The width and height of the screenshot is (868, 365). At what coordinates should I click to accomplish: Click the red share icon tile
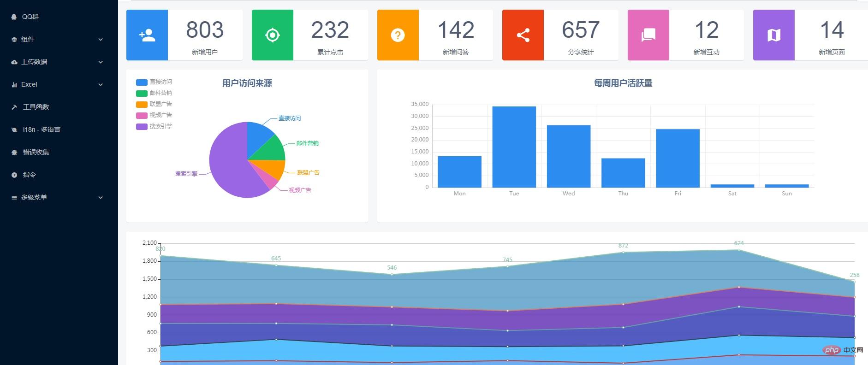[x=523, y=35]
